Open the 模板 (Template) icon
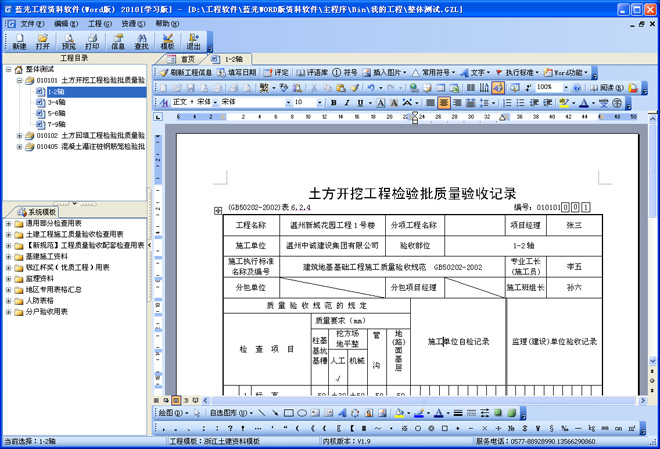 168,42
